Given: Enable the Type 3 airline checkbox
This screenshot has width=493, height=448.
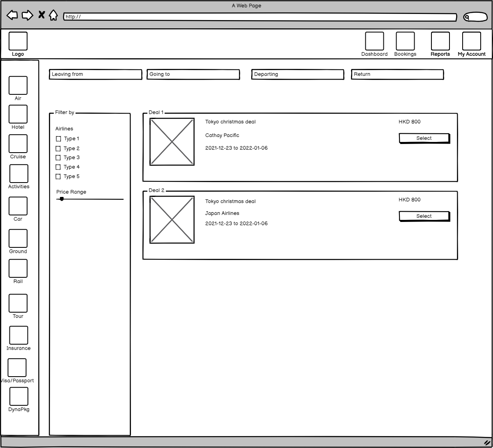Looking at the screenshot, I should (x=58, y=158).
